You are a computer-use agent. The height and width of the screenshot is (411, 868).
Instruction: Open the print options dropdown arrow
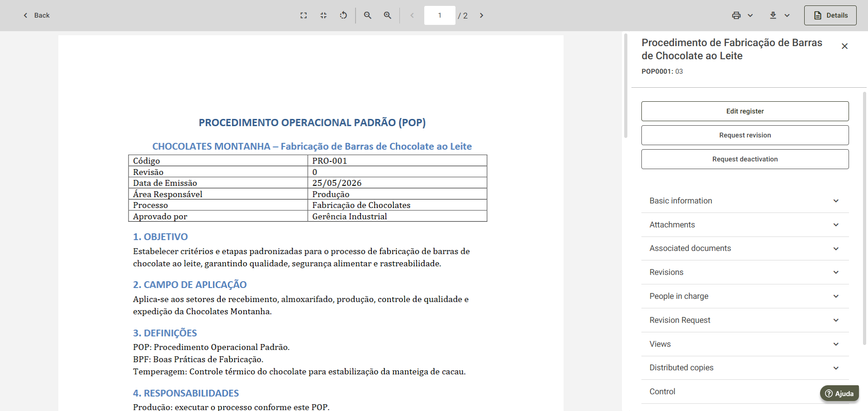(x=750, y=15)
